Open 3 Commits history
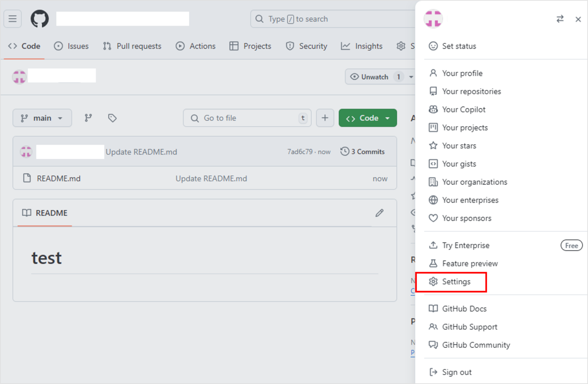Image resolution: width=588 pixels, height=384 pixels. (363, 151)
